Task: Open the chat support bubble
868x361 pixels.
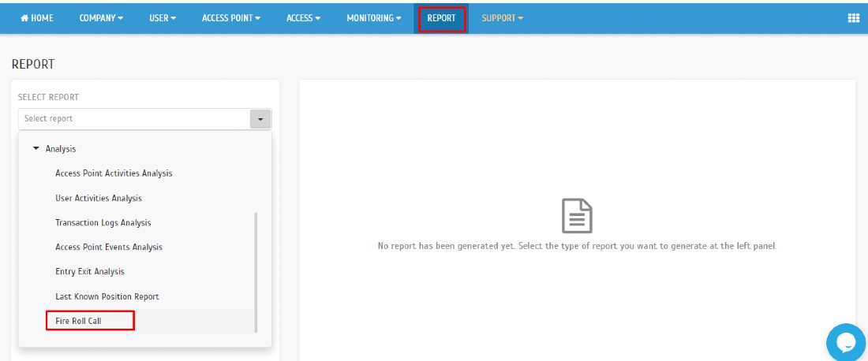Action: tap(846, 343)
